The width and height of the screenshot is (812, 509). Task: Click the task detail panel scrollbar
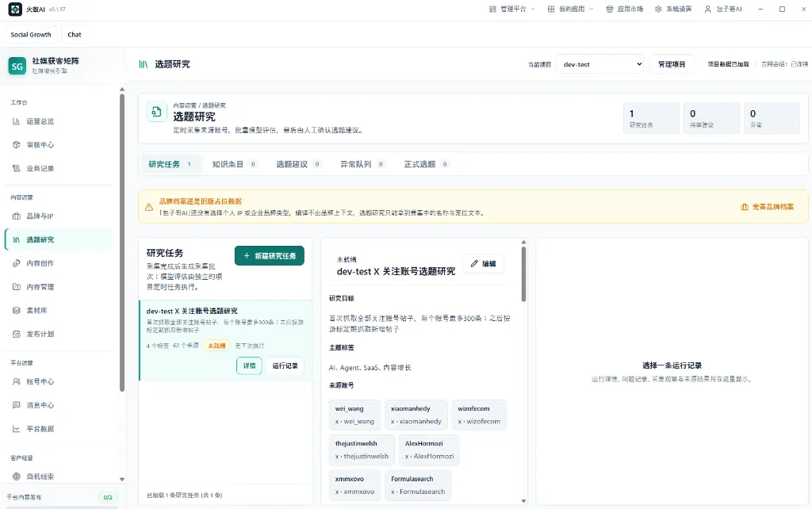pos(523,274)
